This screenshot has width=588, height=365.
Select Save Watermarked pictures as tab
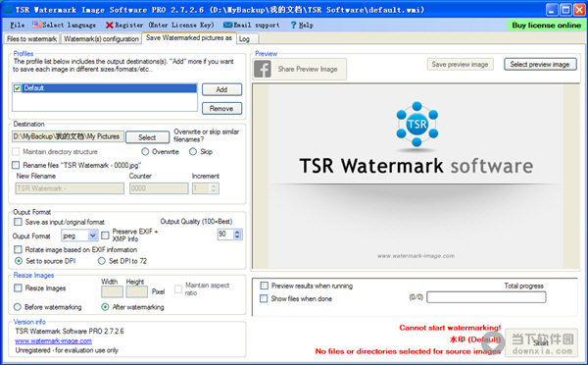(x=189, y=38)
